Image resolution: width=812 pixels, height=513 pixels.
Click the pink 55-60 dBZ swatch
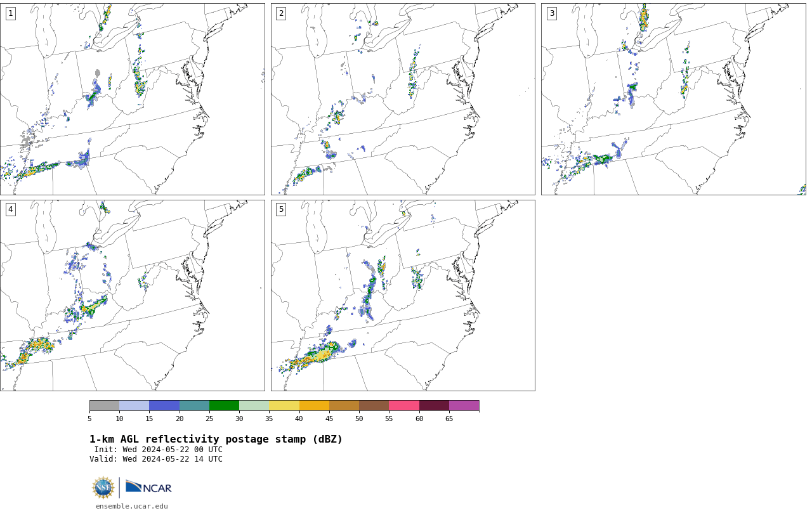[x=404, y=406]
